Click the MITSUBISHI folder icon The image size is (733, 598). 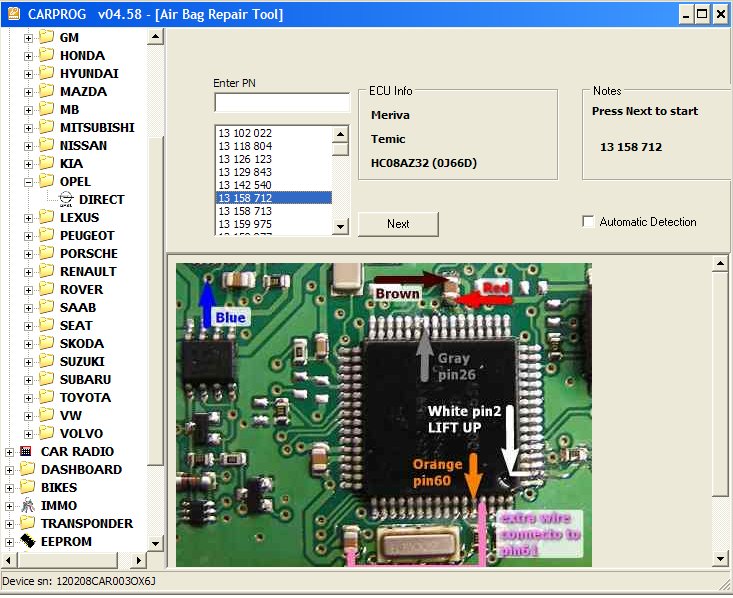[x=46, y=127]
